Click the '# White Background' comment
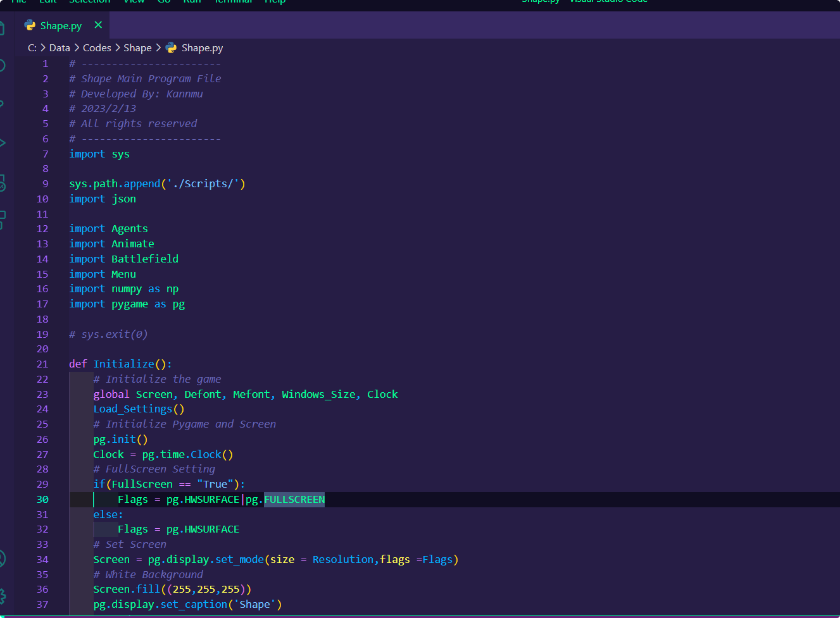Viewport: 840px width, 618px height. (148, 575)
